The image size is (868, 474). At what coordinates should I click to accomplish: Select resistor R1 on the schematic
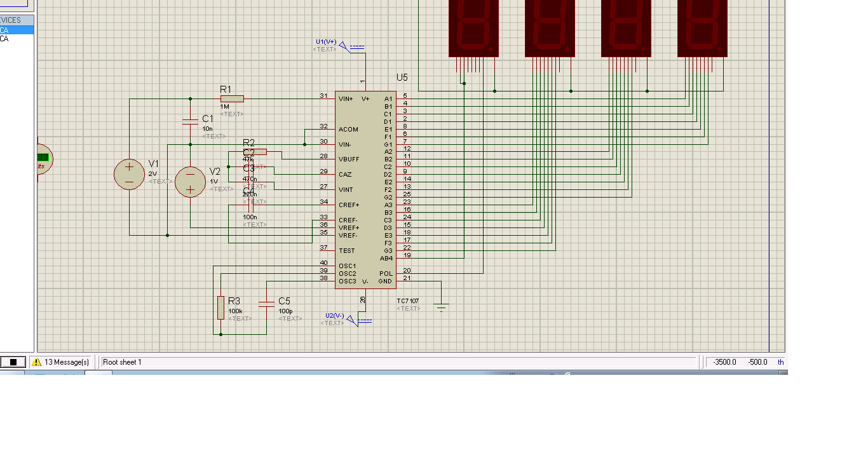pyautogui.click(x=232, y=98)
